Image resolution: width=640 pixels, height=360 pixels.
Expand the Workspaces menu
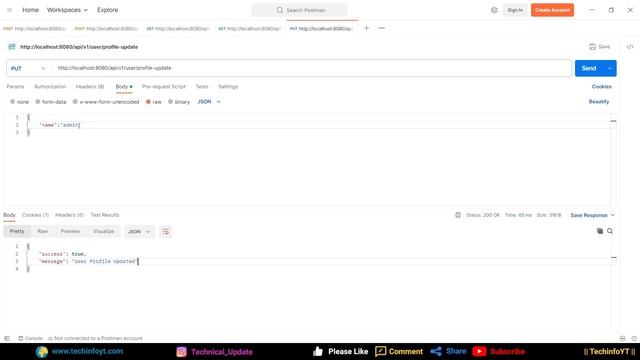(67, 10)
